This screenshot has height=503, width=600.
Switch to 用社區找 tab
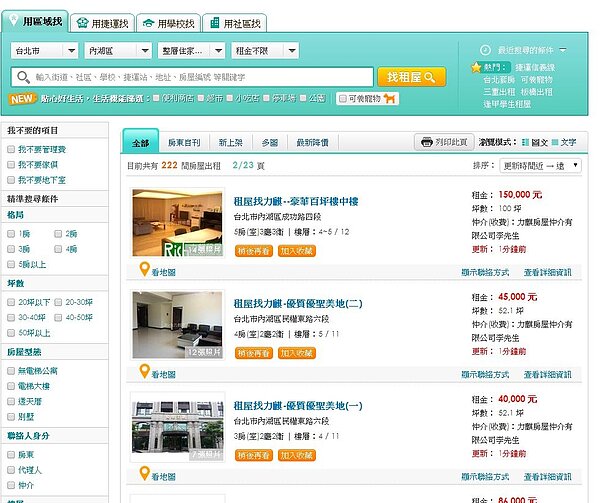point(235,23)
